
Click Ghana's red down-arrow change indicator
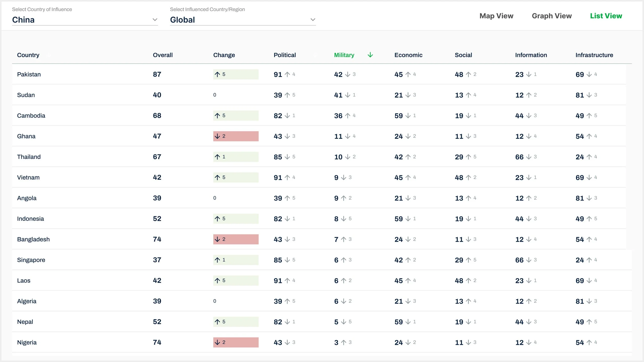click(x=217, y=136)
